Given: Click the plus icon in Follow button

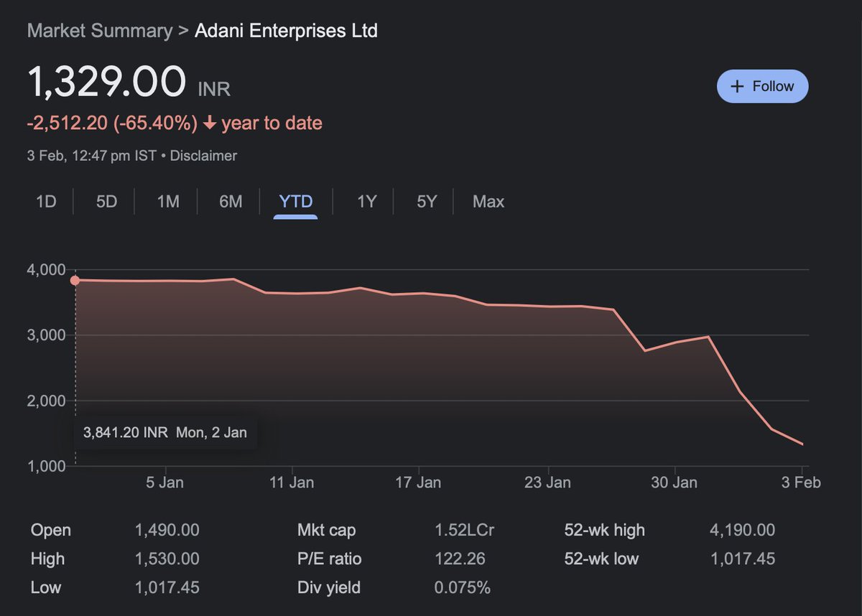Looking at the screenshot, I should [x=736, y=86].
